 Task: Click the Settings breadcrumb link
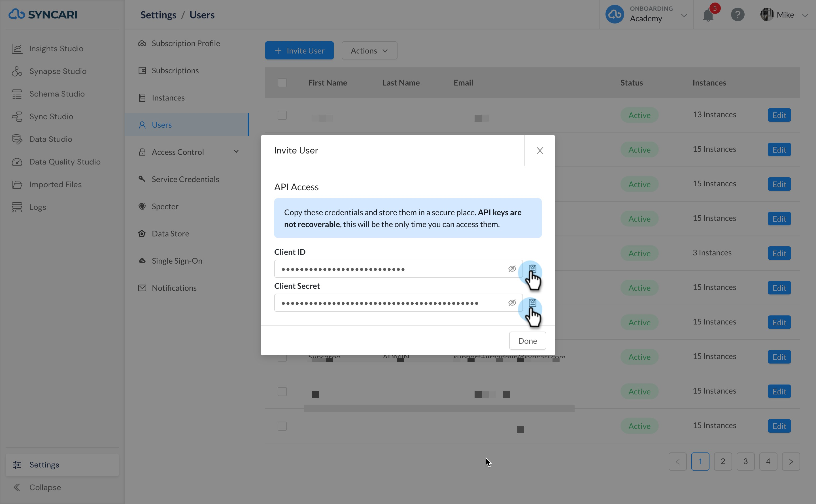point(158,15)
